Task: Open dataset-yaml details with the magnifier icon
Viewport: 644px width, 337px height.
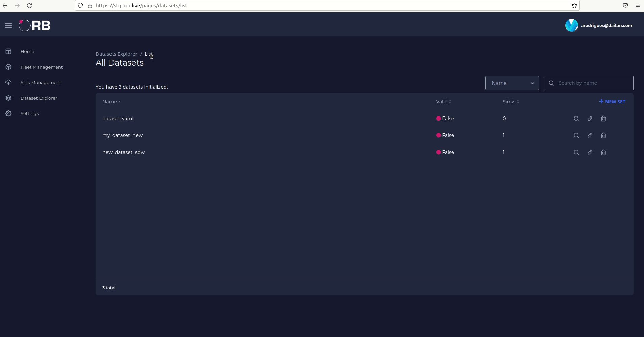Action: (576, 119)
